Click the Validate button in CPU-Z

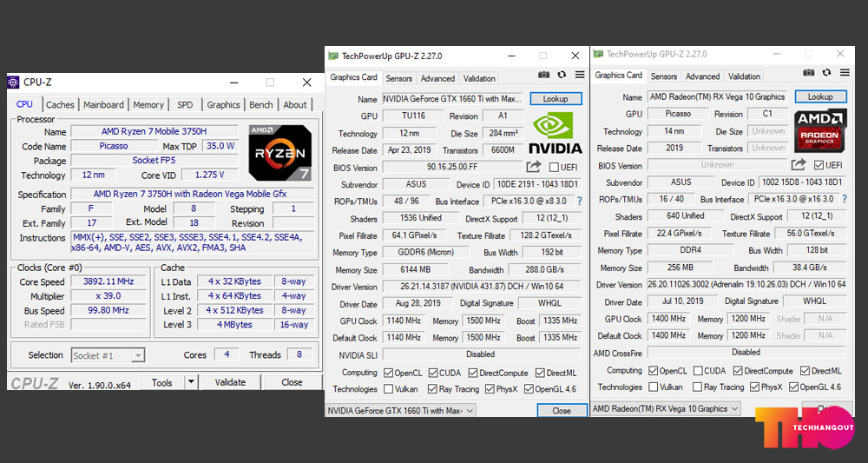point(230,382)
